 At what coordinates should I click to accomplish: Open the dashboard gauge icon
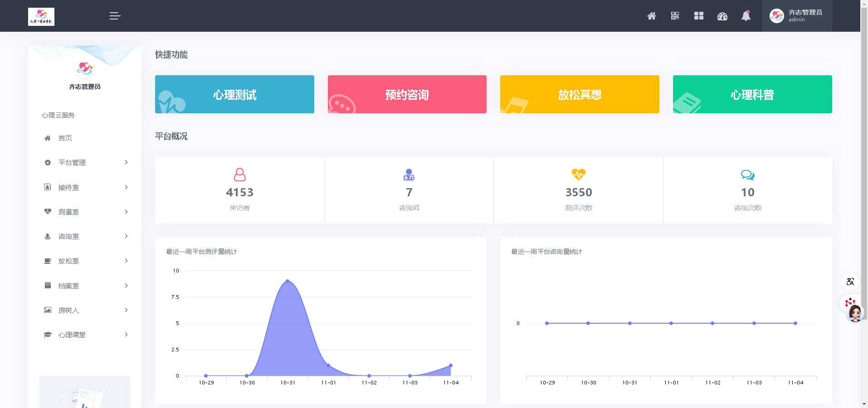click(x=722, y=16)
